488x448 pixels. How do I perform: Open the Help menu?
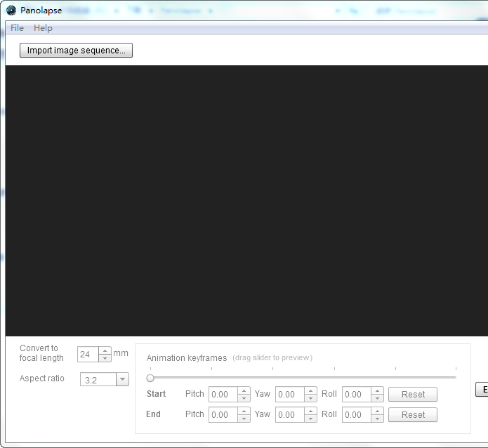tap(43, 28)
